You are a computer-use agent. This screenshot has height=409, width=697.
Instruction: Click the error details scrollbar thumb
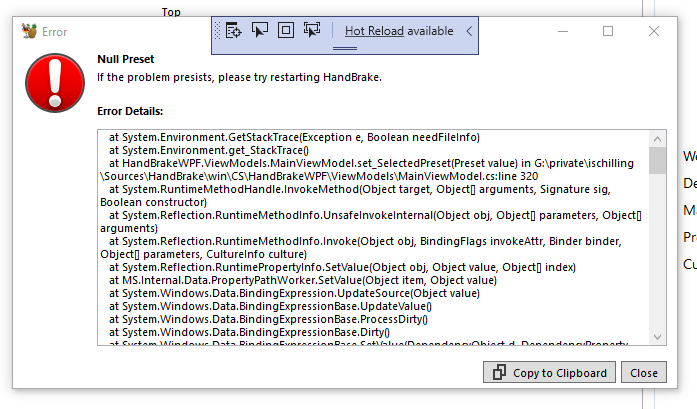tap(657, 160)
